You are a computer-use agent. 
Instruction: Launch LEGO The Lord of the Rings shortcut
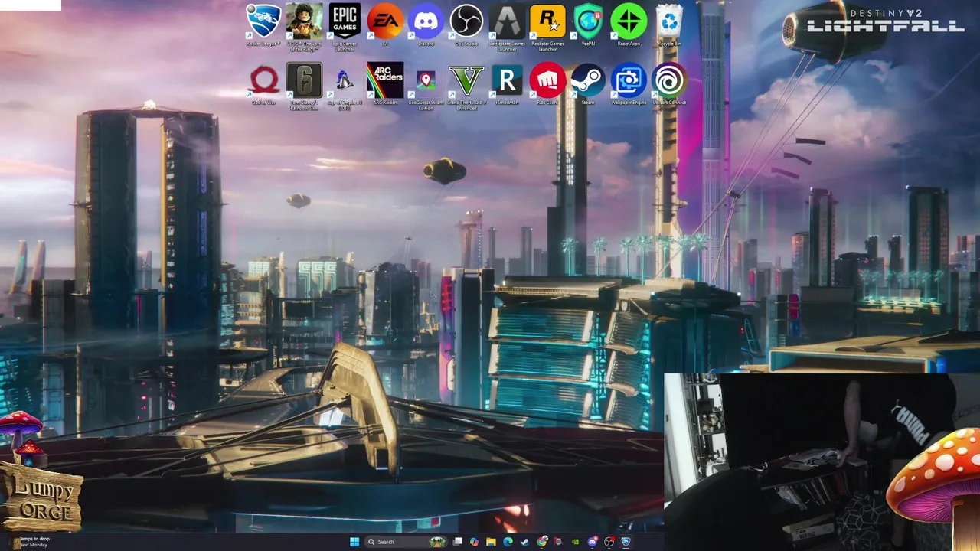pyautogui.click(x=304, y=26)
